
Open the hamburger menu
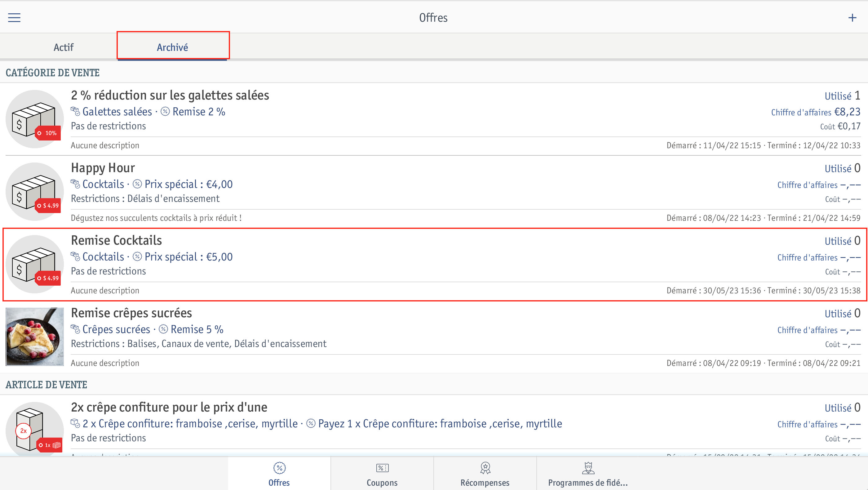coord(14,18)
